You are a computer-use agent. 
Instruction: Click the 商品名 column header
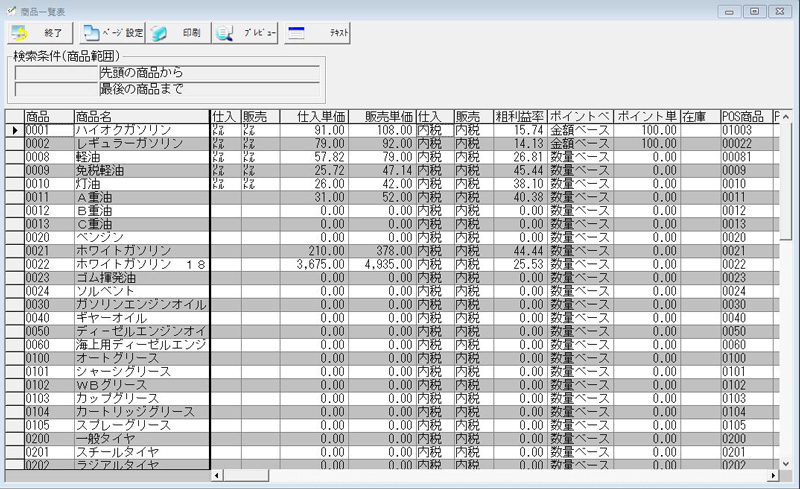click(x=140, y=117)
